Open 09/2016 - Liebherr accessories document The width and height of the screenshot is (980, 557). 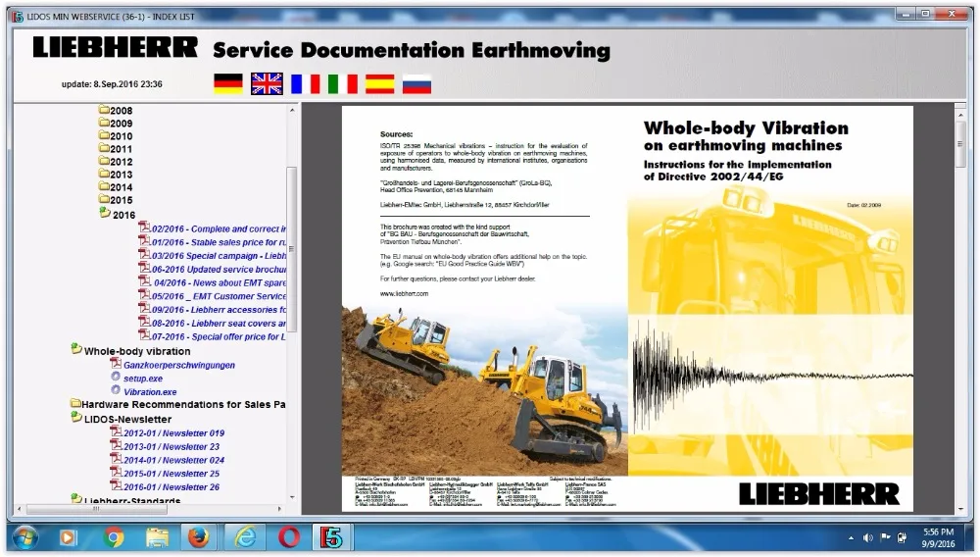(219, 310)
